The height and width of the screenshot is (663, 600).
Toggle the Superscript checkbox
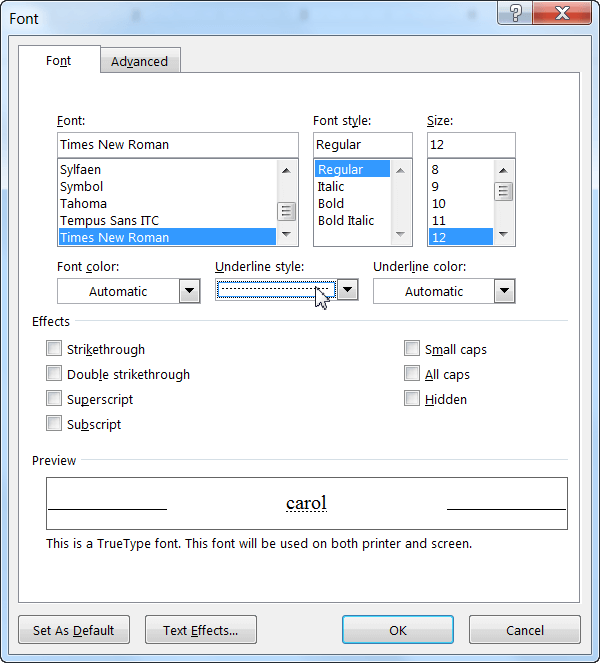point(54,399)
